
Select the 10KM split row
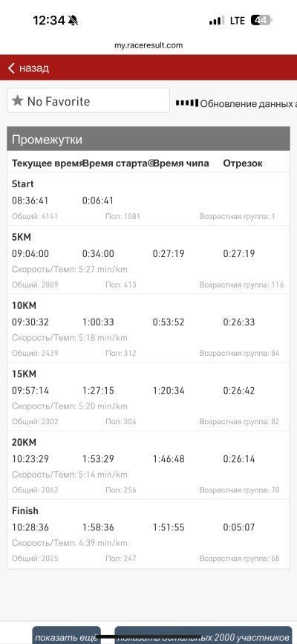point(148,328)
